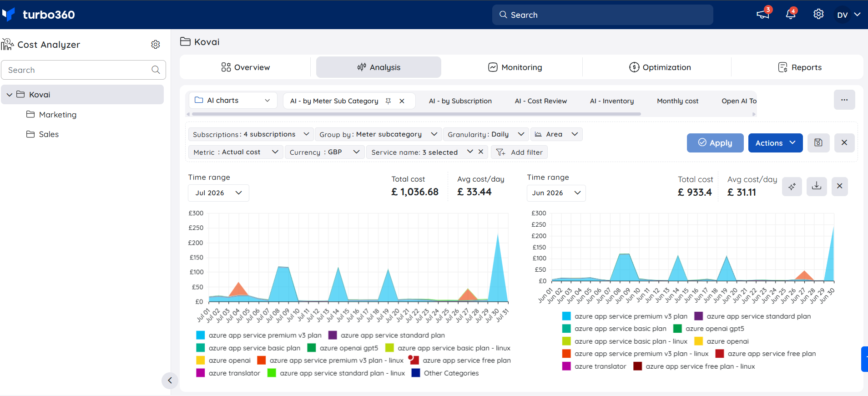Switch to AI - by Subscription view
This screenshot has width=868, height=396.
point(460,101)
